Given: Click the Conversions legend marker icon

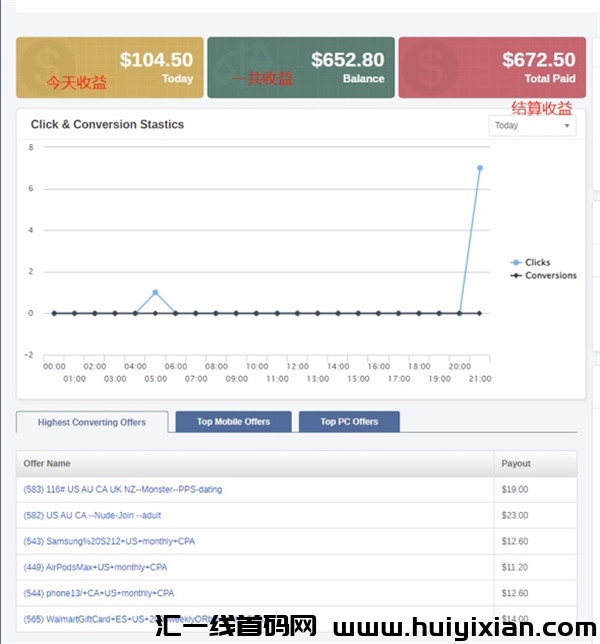Looking at the screenshot, I should click(516, 275).
